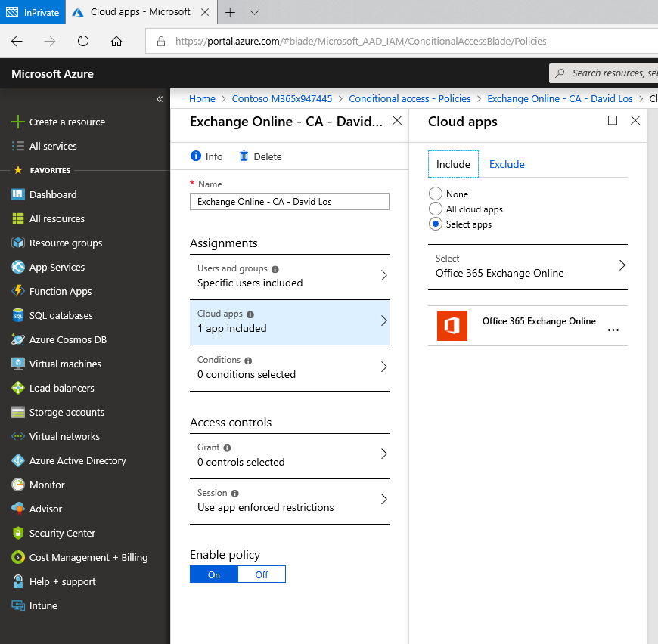Image resolution: width=658 pixels, height=644 pixels.
Task: Expand the Conditions section
Action: [290, 367]
